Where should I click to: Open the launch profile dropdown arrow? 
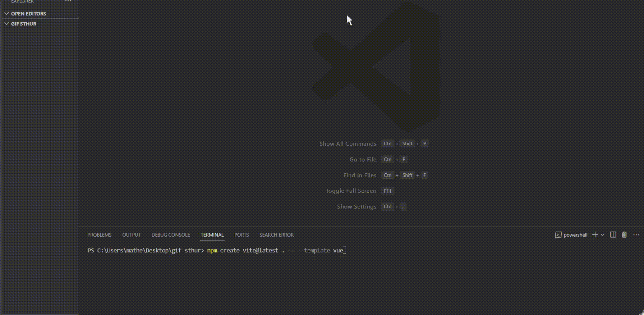coord(603,235)
